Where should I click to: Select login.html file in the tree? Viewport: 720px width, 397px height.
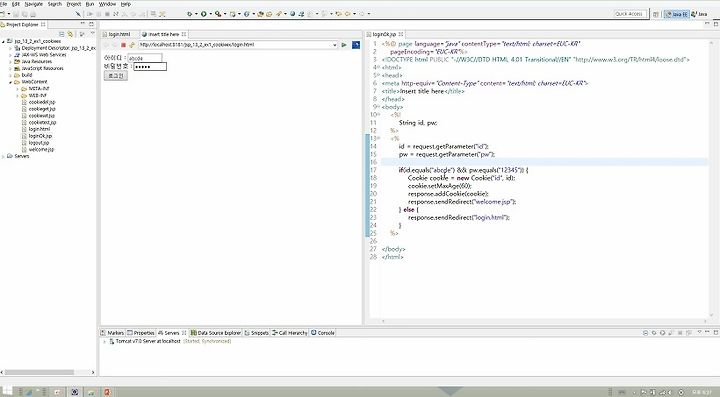pos(39,129)
